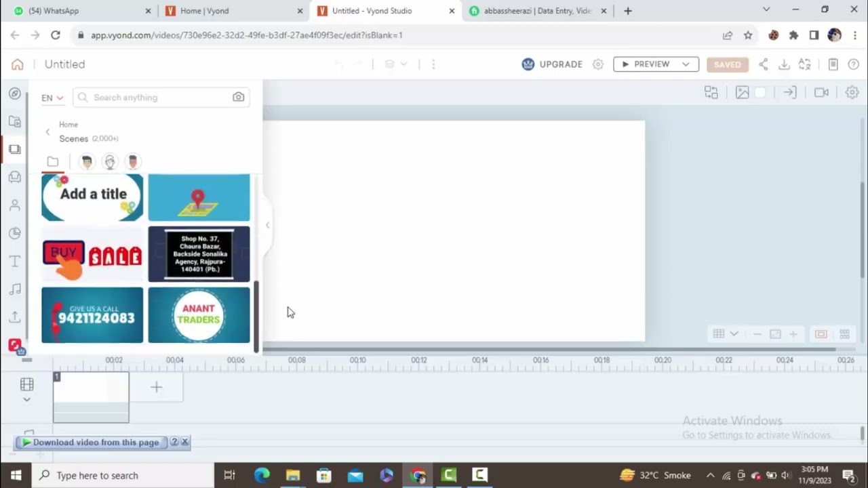Expand timeline chevron below grid icon
Image resolution: width=868 pixels, height=488 pixels.
coord(27,399)
